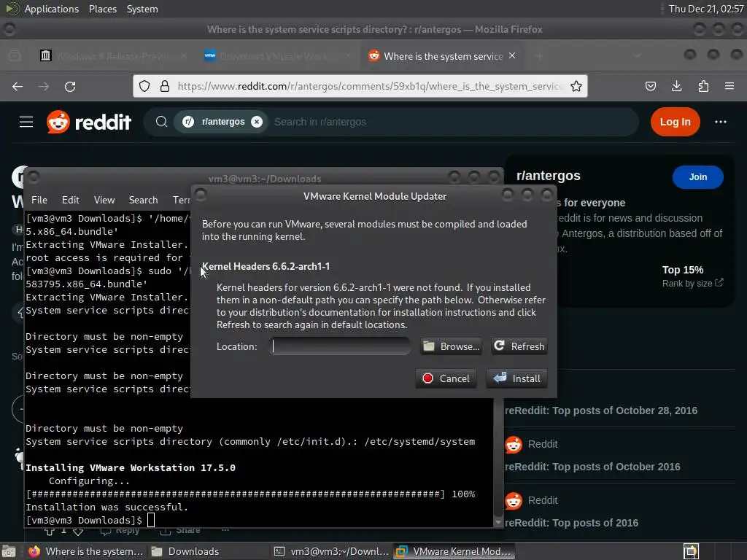Viewport: 747px width, 560px height.
Task: Remove the r/antergos search filter
Action: tap(257, 122)
